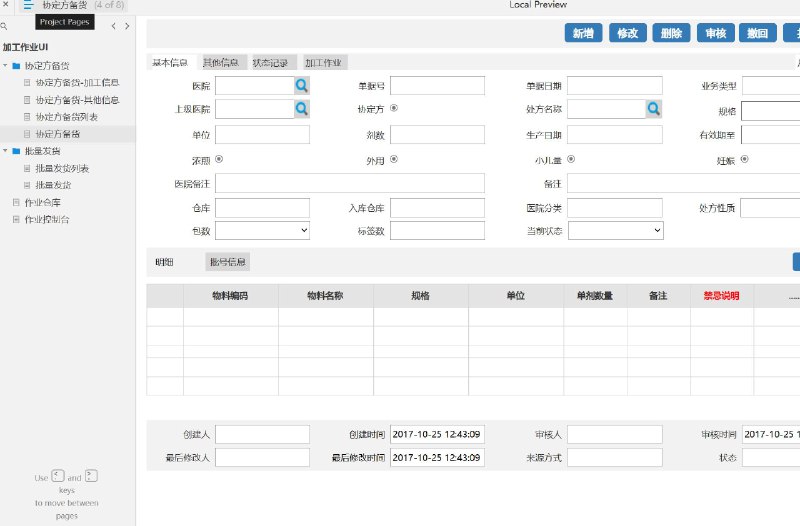Click the 撤回 button
The width and height of the screenshot is (800, 526).
[758, 33]
